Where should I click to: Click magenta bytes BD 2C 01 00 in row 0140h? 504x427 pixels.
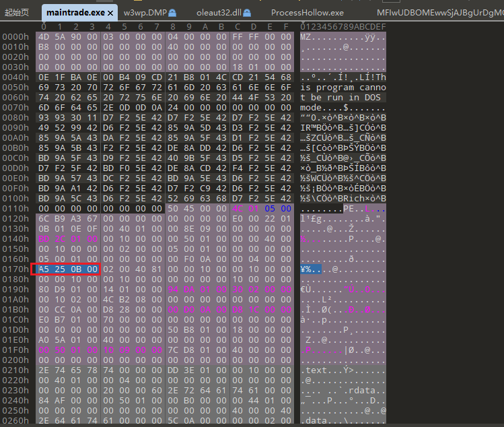pos(68,239)
